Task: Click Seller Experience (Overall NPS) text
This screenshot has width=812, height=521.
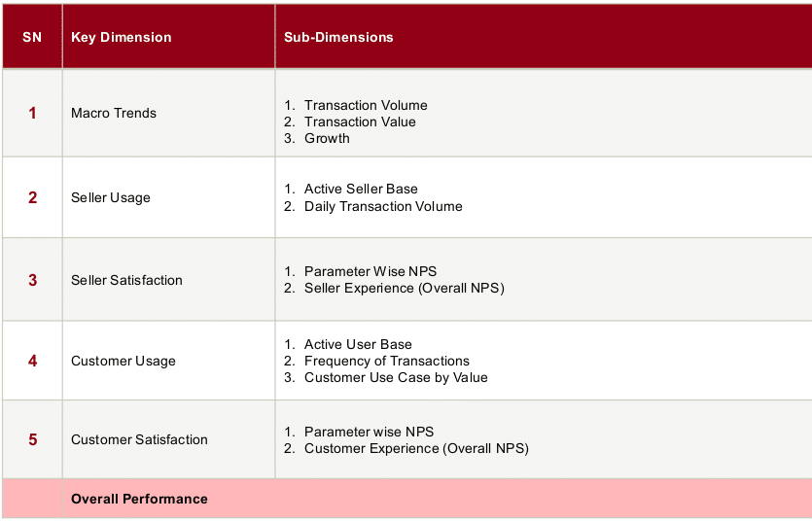Action: pos(405,288)
